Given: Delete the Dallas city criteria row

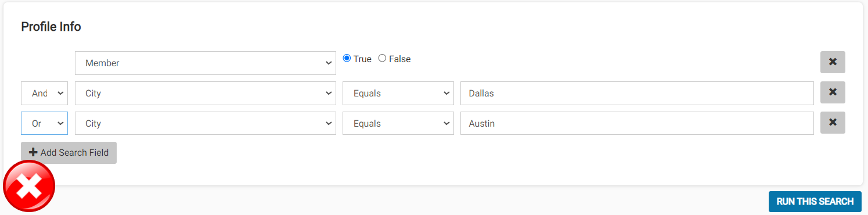Looking at the screenshot, I should tap(833, 92).
